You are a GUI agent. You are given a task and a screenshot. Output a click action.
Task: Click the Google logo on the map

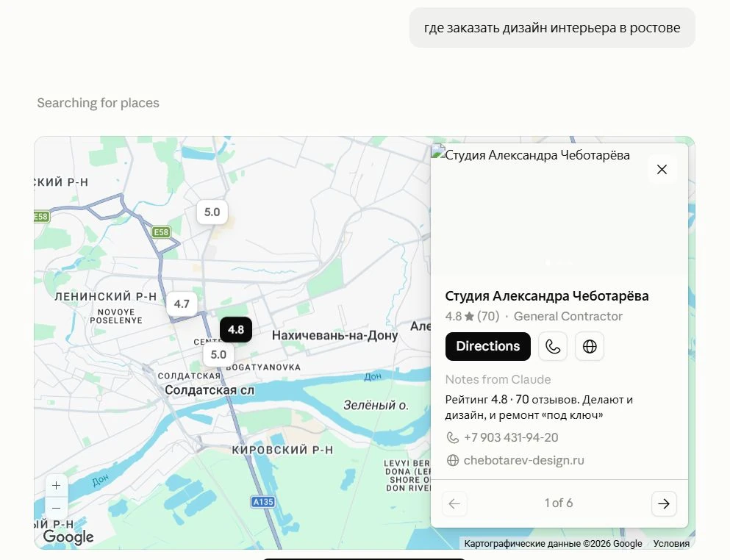click(68, 536)
